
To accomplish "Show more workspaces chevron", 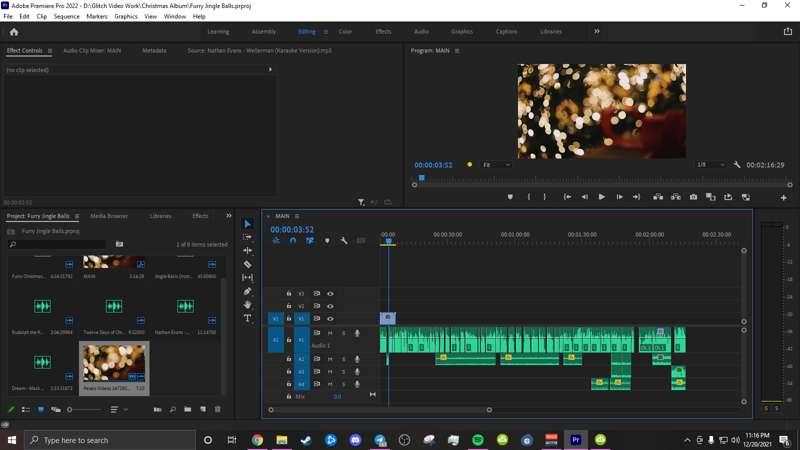I will pyautogui.click(x=596, y=32).
